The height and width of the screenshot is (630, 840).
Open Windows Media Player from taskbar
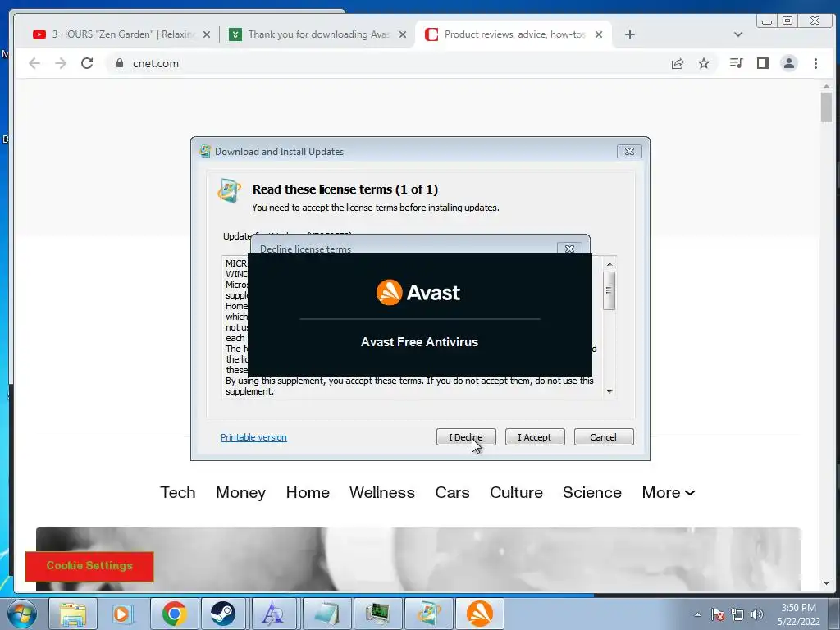(123, 614)
